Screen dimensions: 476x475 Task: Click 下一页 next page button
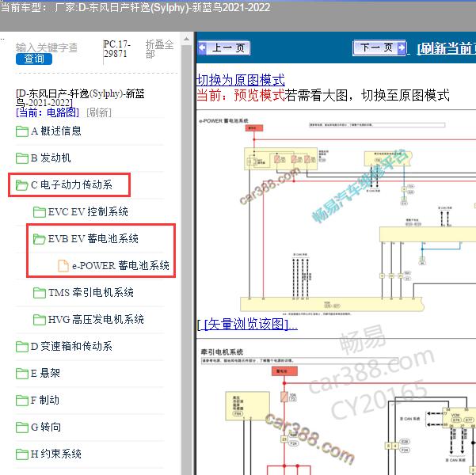[x=379, y=47]
